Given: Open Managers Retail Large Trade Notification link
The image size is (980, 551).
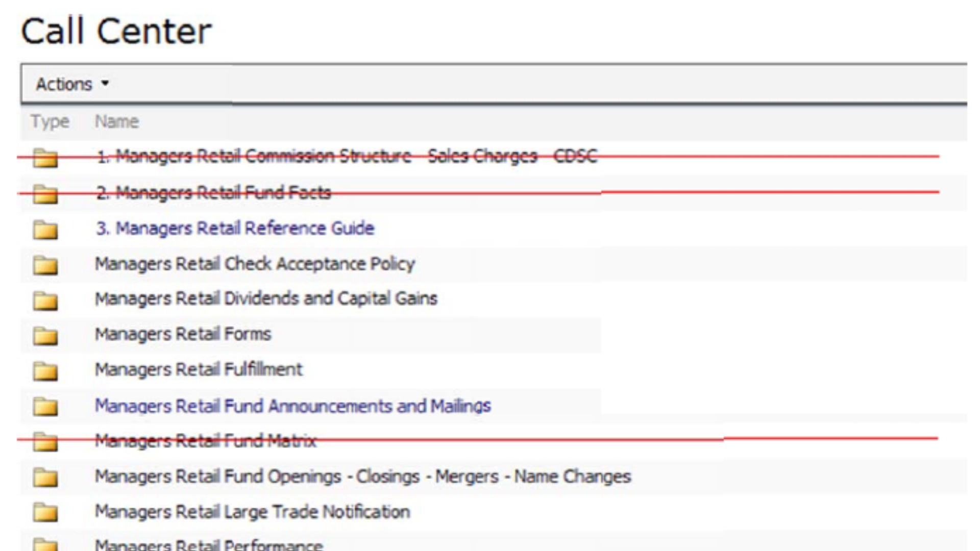Looking at the screenshot, I should [252, 512].
